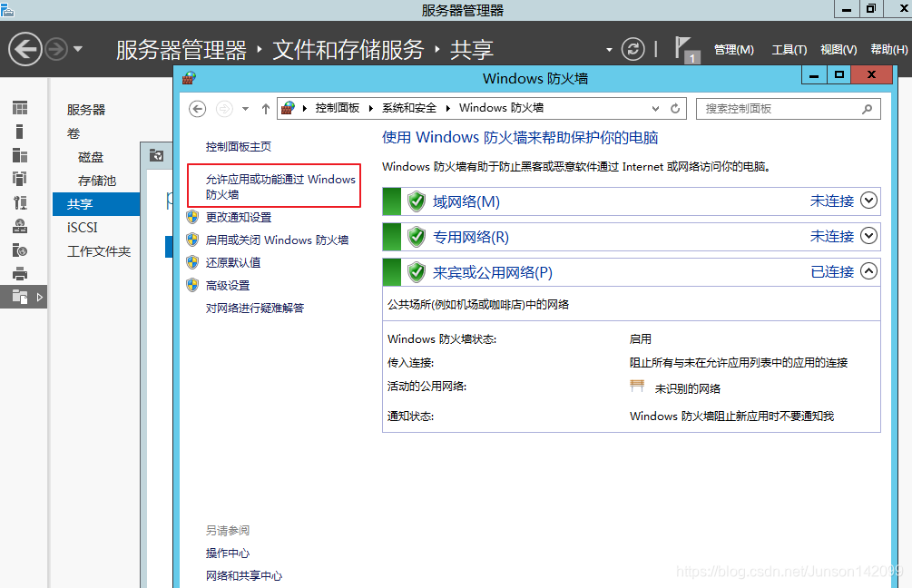Click green shield icon next to 域网络
This screenshot has height=588, width=912.
[417, 201]
